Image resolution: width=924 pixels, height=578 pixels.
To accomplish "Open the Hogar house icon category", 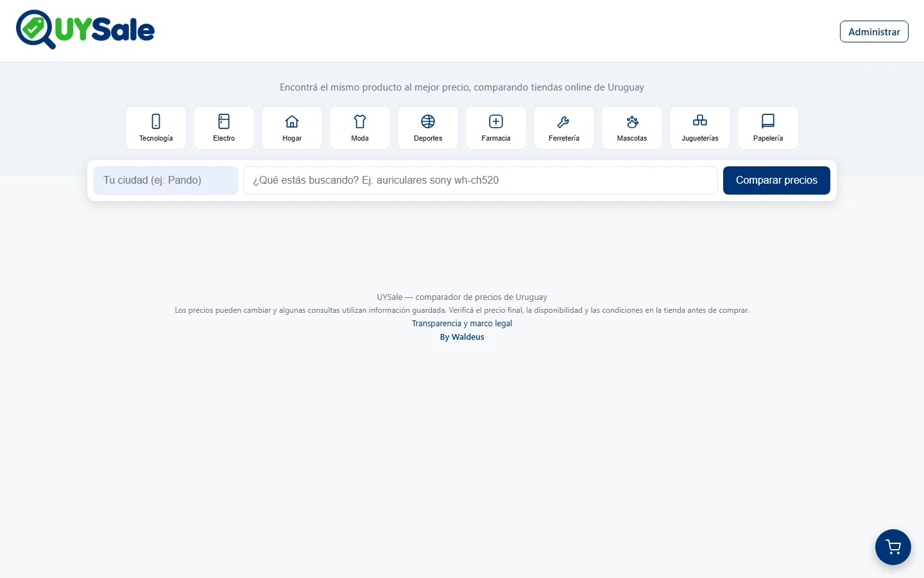I will [292, 128].
